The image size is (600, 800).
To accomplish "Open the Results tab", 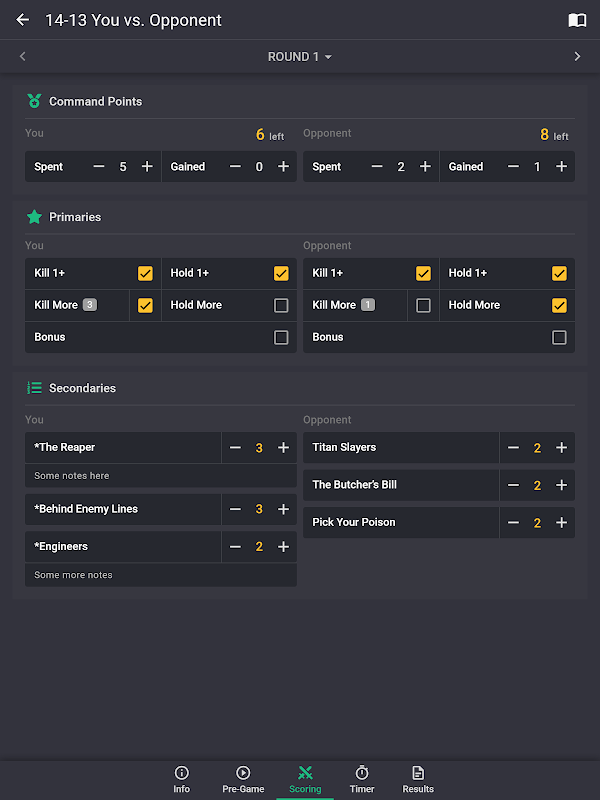I will pyautogui.click(x=418, y=779).
